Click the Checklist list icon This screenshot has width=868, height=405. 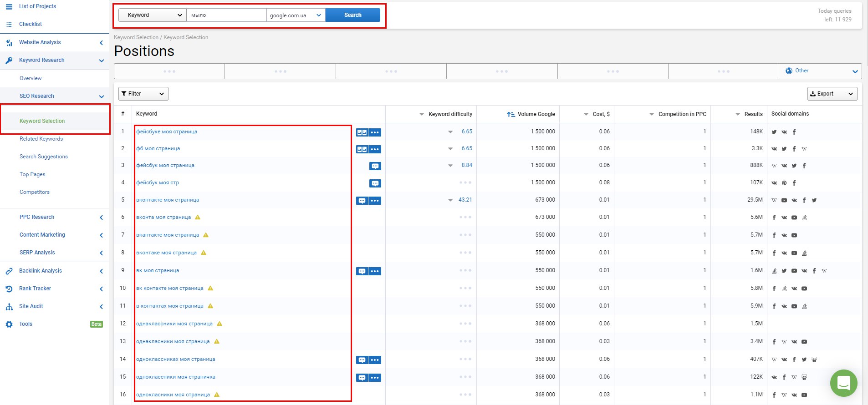point(9,25)
